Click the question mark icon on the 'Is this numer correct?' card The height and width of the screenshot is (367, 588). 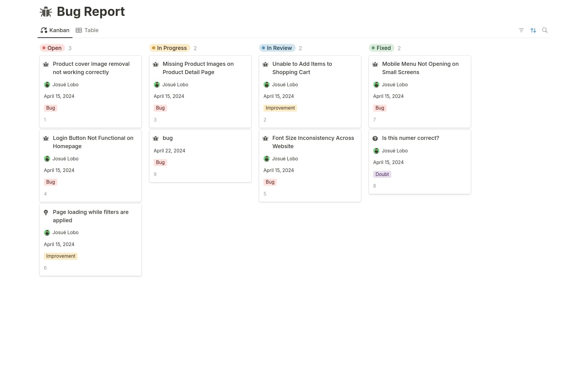(375, 138)
